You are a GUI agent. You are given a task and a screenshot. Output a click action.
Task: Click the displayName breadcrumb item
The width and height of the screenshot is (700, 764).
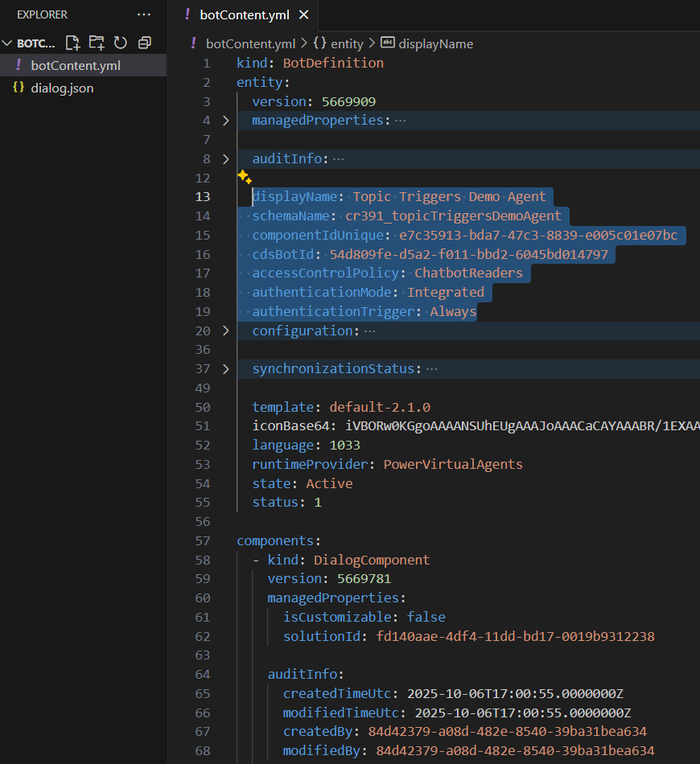coord(435,43)
